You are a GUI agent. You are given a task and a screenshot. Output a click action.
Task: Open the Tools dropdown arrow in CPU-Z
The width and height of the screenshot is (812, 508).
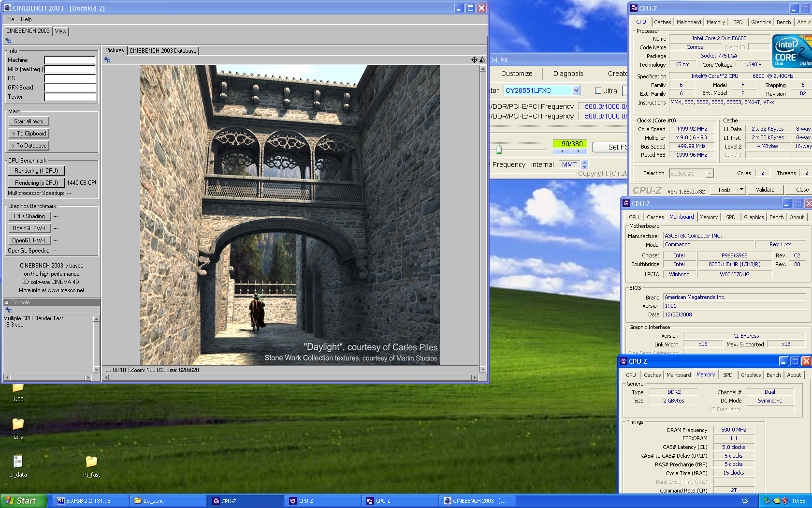click(x=741, y=190)
